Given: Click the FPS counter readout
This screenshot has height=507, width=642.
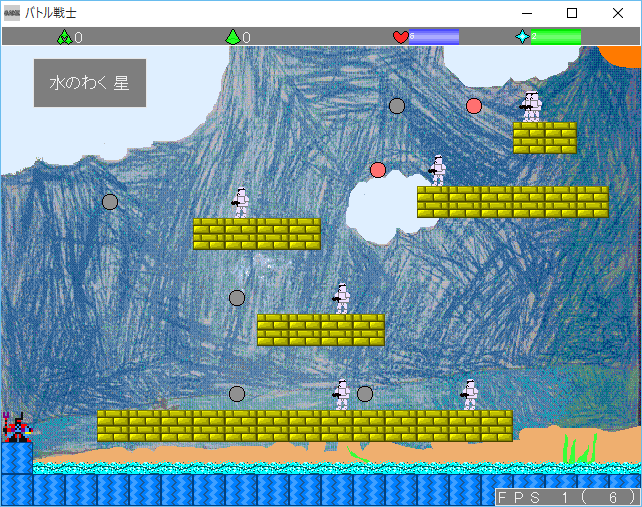Looking at the screenshot, I should pyautogui.click(x=567, y=497).
